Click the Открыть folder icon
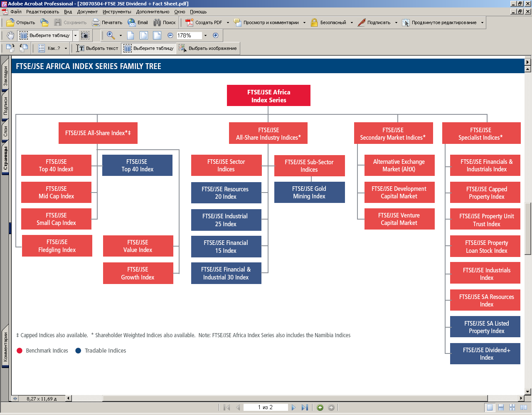This screenshot has height=415, width=532. point(10,22)
